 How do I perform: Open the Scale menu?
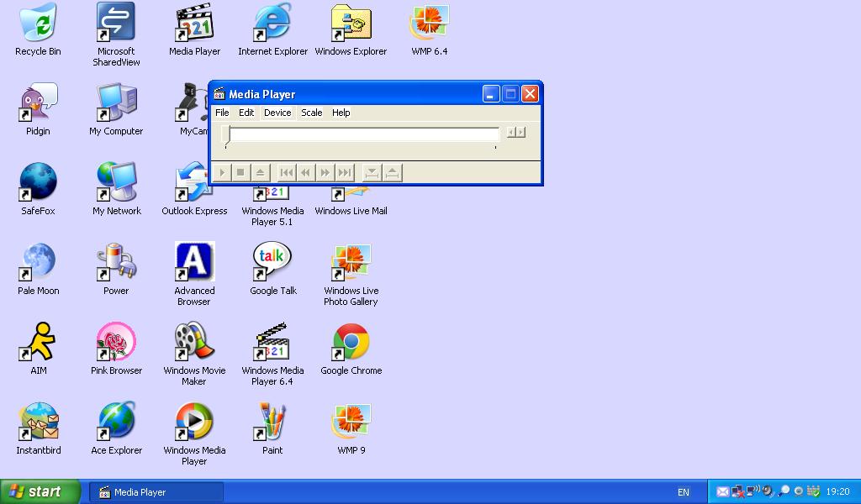(x=311, y=113)
